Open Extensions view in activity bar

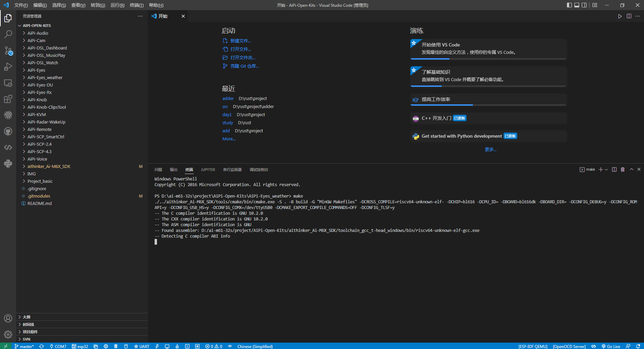[8, 99]
